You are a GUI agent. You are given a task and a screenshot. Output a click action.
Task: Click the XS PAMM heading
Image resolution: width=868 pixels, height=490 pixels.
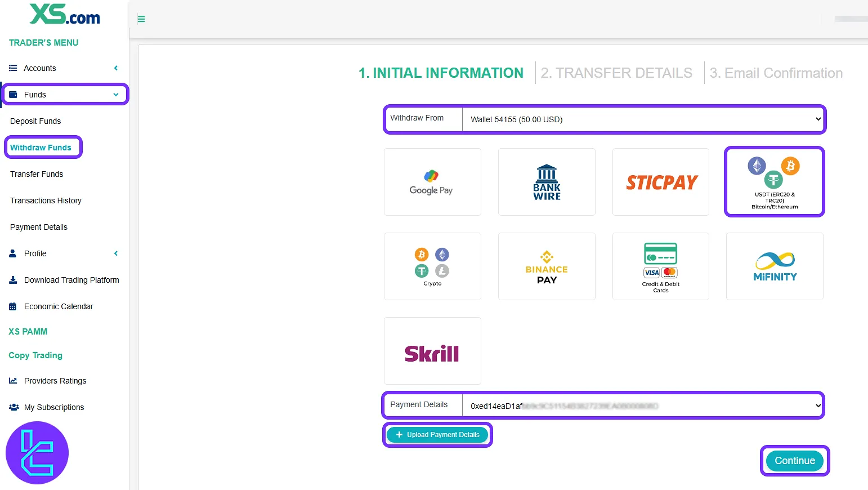tap(28, 332)
